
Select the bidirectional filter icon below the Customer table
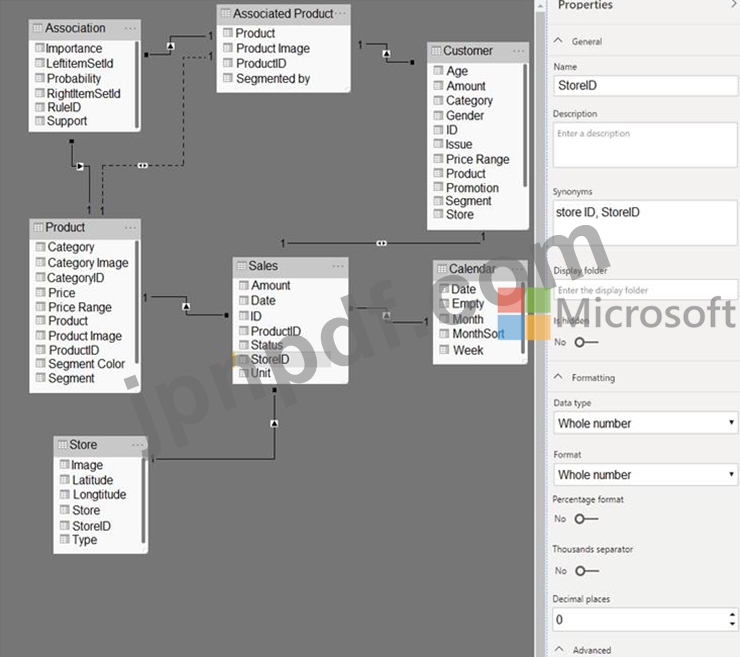(381, 243)
